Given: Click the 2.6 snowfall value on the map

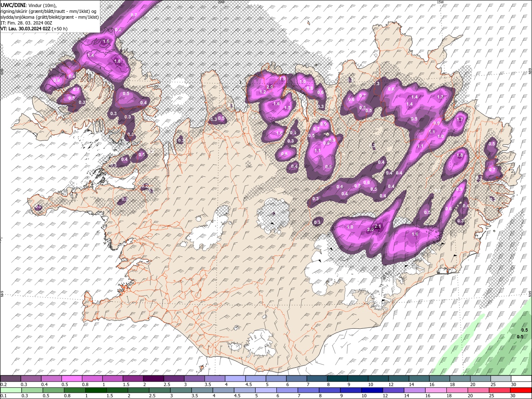Looking at the screenshot, I should [x=270, y=87].
